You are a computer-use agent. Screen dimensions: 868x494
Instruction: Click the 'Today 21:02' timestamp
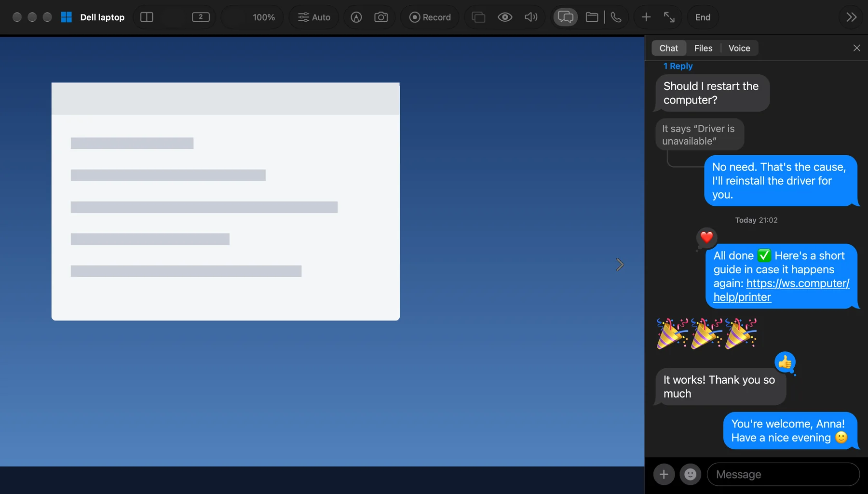756,220
